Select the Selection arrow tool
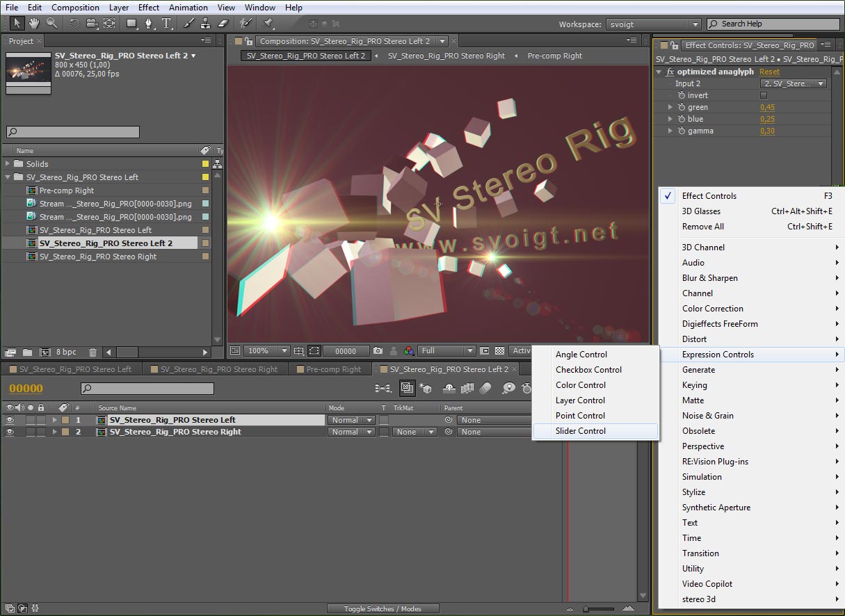Viewport: 845px width, 616px height. [x=16, y=23]
